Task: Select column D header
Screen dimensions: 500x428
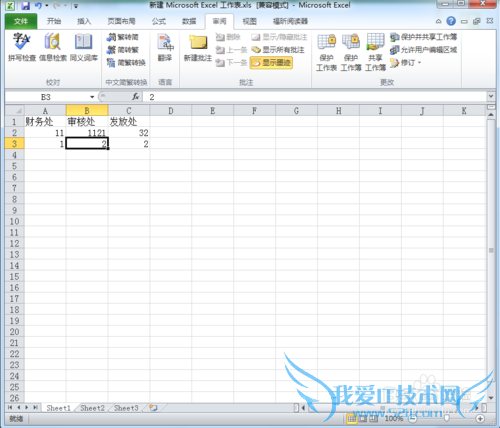Action: [x=171, y=110]
